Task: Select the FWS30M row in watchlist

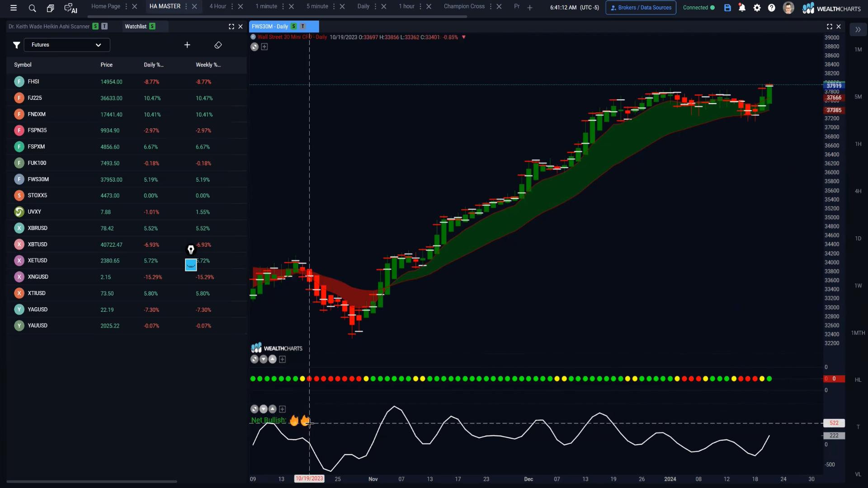Action: tap(127, 179)
